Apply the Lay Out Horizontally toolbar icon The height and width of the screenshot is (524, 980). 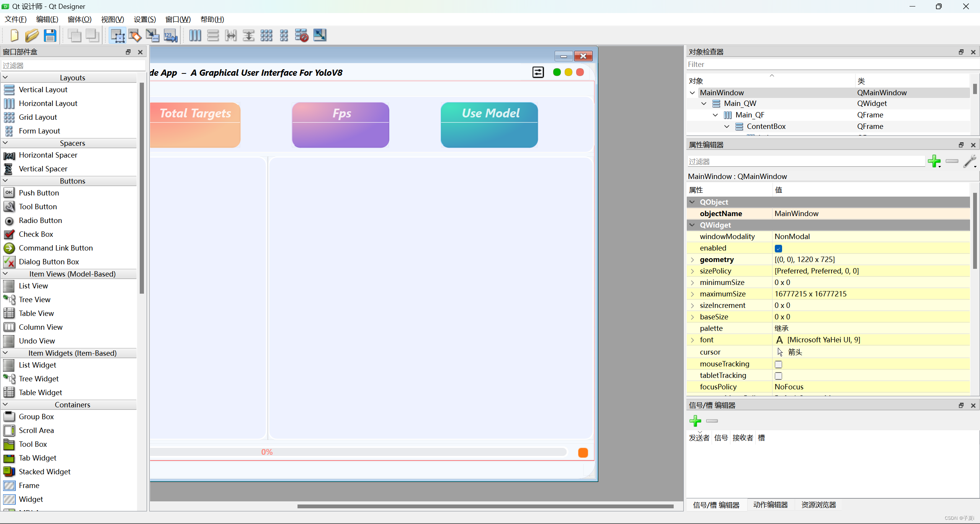click(195, 35)
